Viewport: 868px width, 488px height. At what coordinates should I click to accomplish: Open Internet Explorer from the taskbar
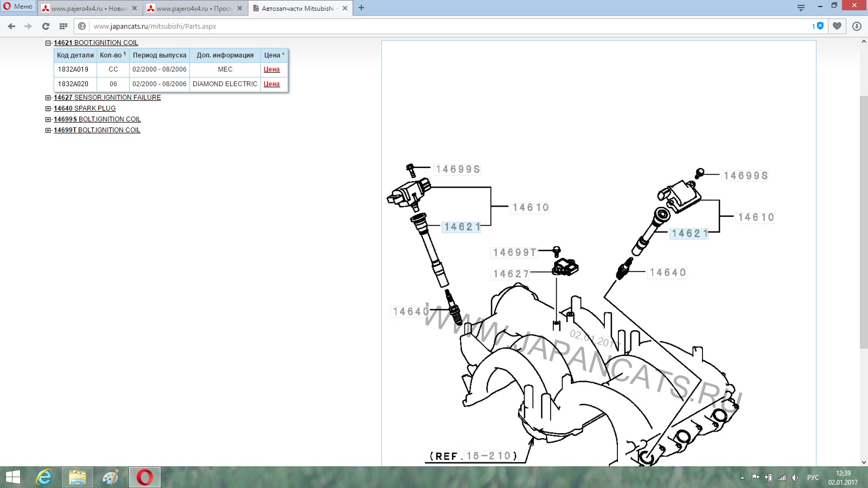[44, 477]
